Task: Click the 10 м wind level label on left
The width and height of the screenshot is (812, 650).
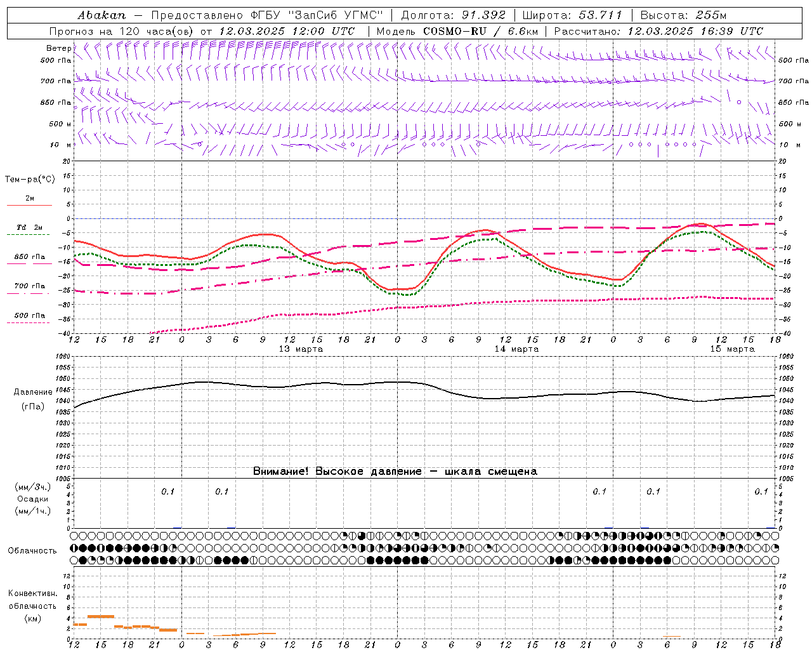Action: click(60, 145)
